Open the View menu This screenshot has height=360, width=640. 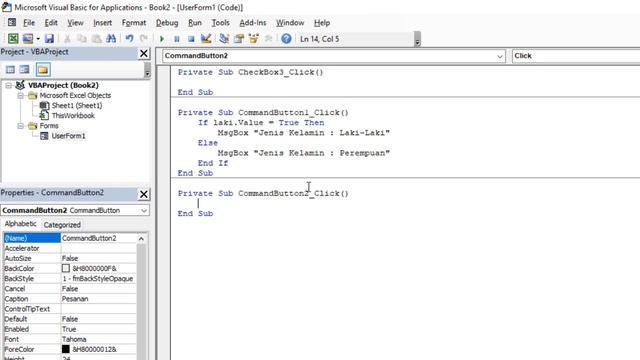pos(75,23)
